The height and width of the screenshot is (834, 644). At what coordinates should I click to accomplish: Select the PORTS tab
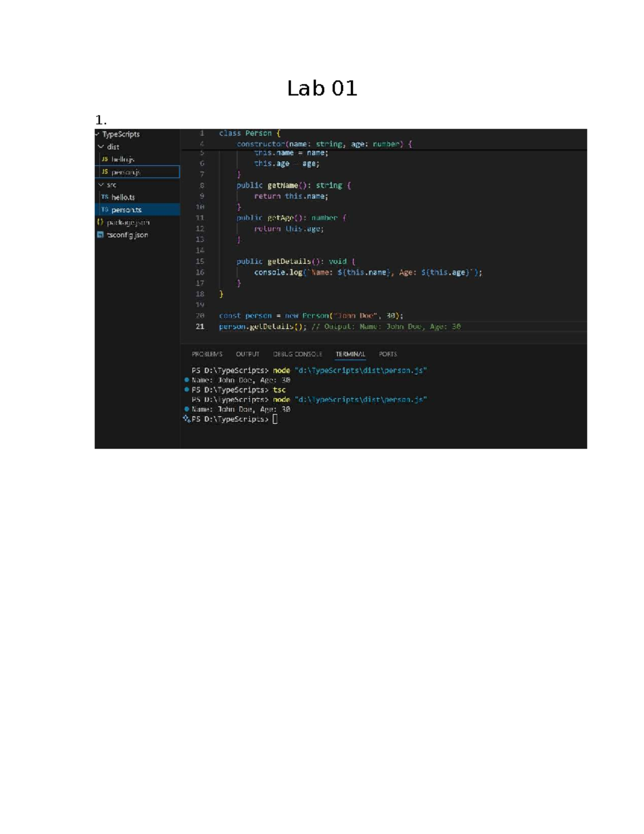pyautogui.click(x=389, y=354)
